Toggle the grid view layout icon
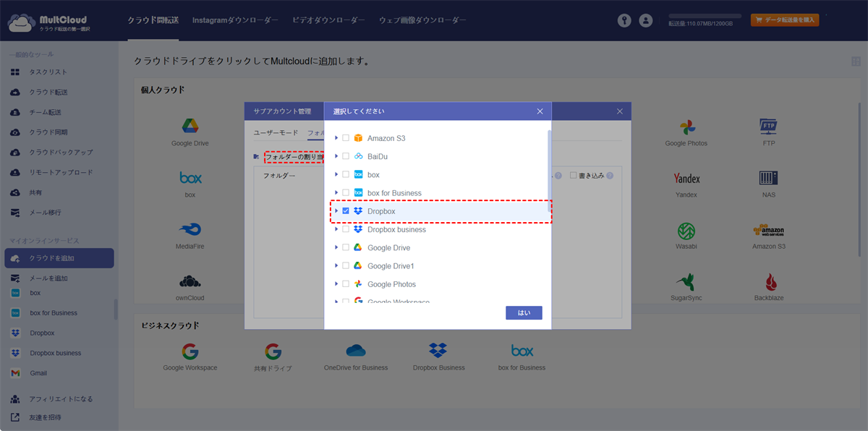 (x=856, y=61)
